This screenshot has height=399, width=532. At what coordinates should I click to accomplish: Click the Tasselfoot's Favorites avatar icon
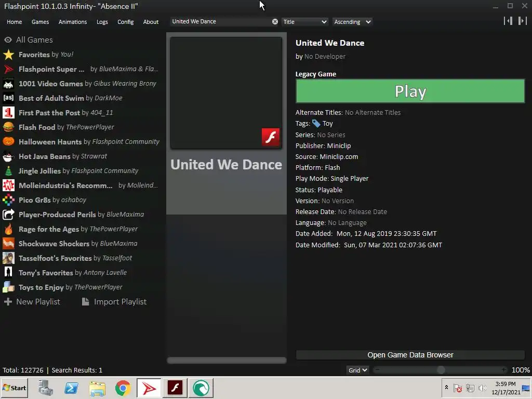point(8,258)
